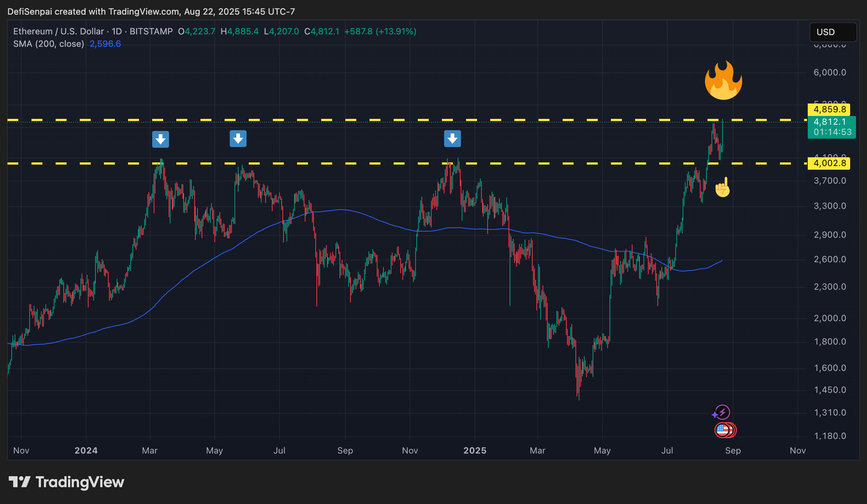The height and width of the screenshot is (504, 867).
Task: Select the blue down-arrow marker above May 2024
Action: tap(238, 139)
